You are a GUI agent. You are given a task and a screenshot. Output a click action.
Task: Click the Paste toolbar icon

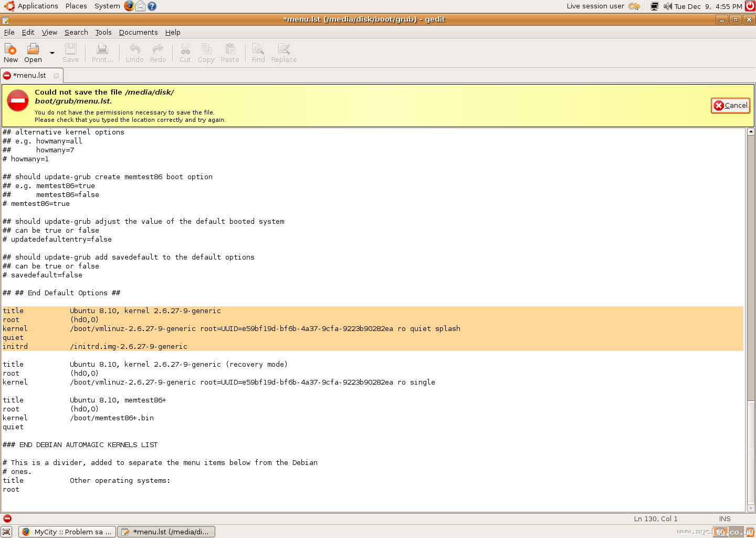coord(230,53)
